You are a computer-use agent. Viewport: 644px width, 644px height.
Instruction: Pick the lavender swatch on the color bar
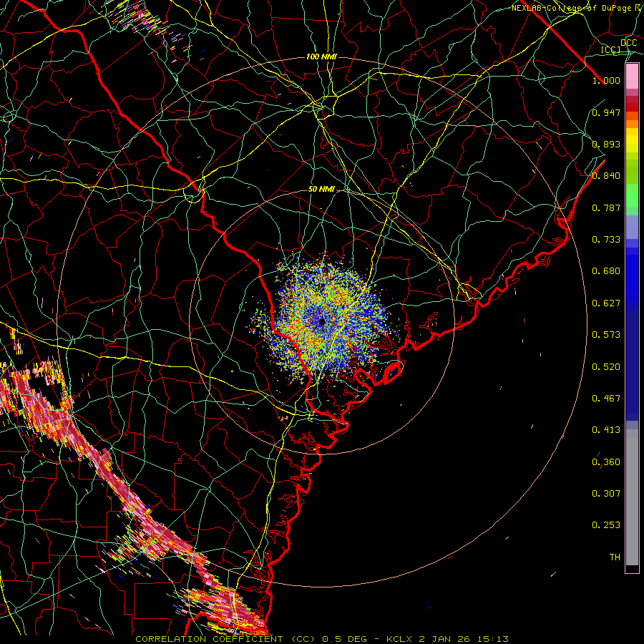point(632,227)
